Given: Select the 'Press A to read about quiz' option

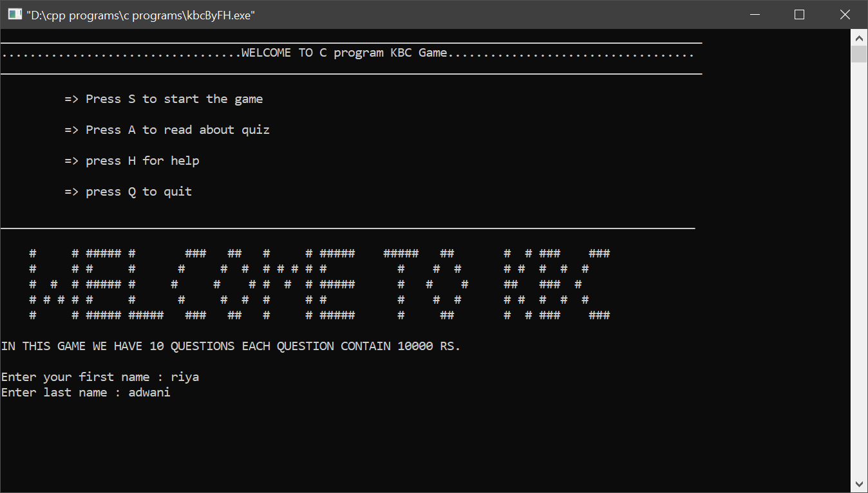Looking at the screenshot, I should pyautogui.click(x=166, y=129).
